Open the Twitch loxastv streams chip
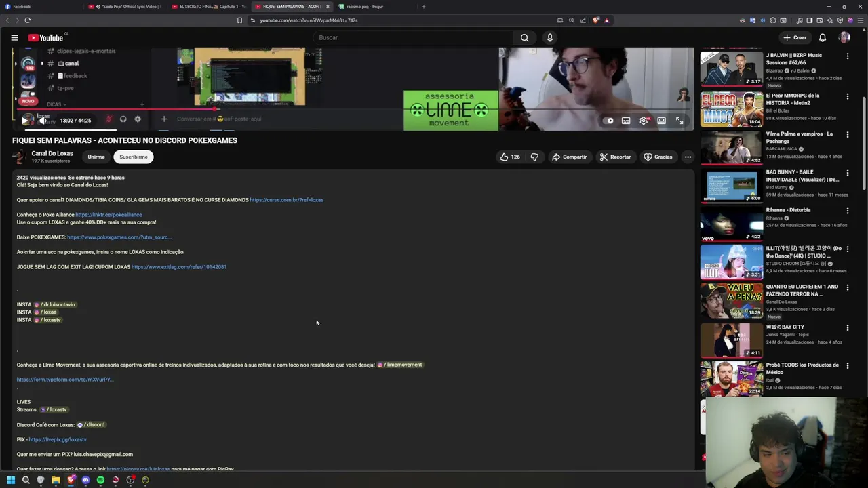 tap(54, 409)
